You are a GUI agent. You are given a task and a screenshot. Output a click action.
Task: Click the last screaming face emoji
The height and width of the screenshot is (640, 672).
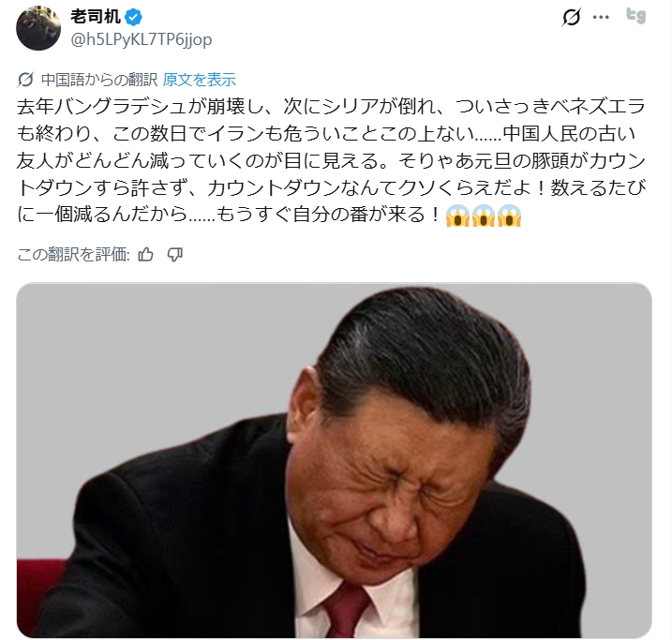click(509, 216)
